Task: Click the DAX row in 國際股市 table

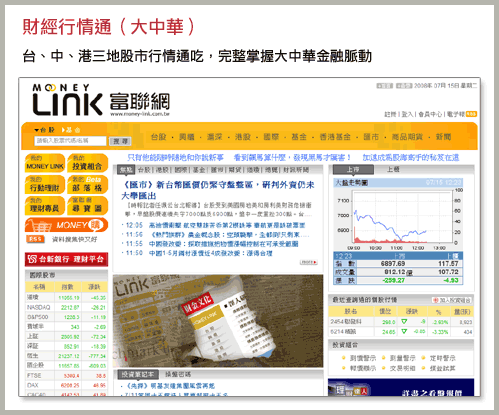Action: coord(66,385)
